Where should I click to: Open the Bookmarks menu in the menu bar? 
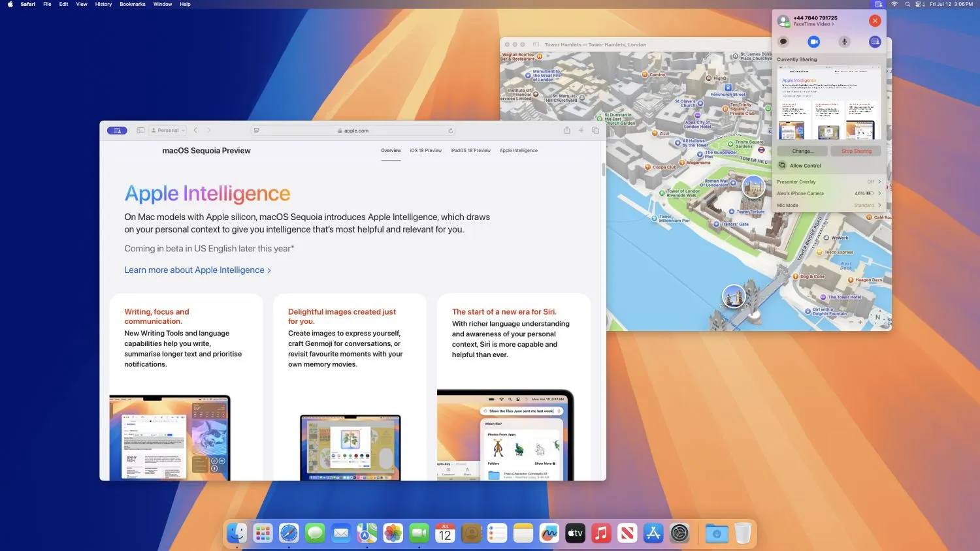click(x=132, y=4)
